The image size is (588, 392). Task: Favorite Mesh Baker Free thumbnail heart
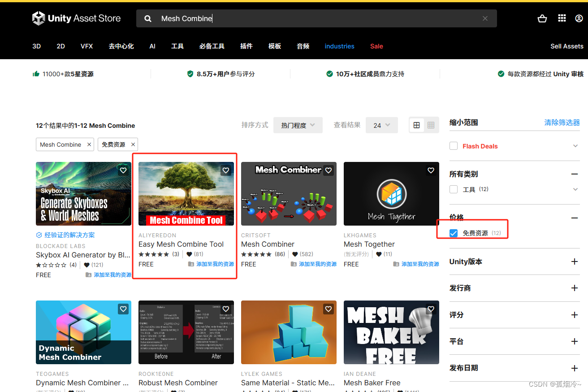point(431,309)
